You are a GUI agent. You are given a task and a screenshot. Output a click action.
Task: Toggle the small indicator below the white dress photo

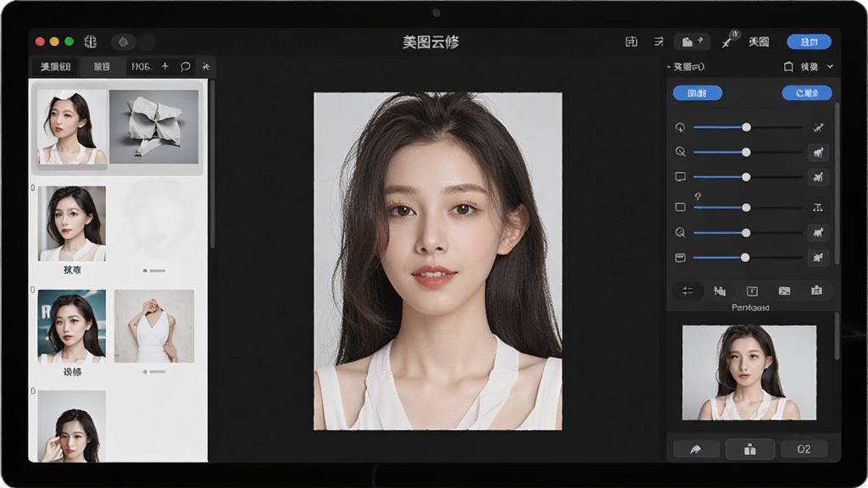click(x=154, y=371)
